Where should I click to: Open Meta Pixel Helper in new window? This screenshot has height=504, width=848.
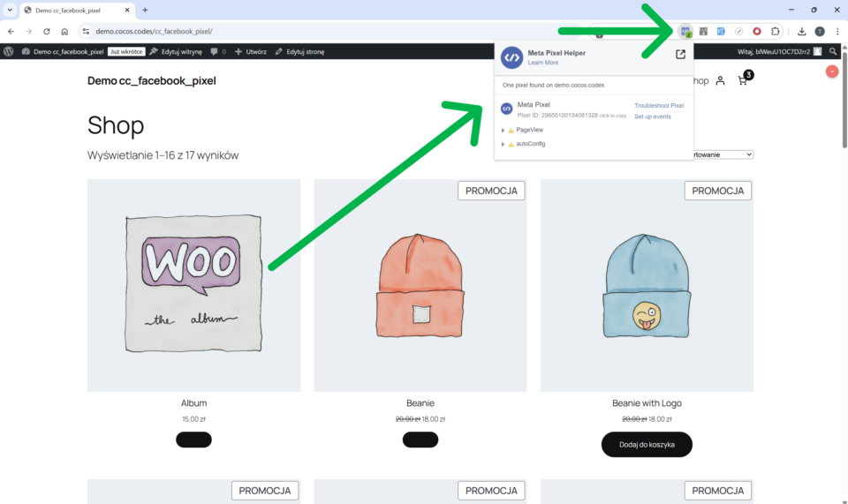pos(680,55)
